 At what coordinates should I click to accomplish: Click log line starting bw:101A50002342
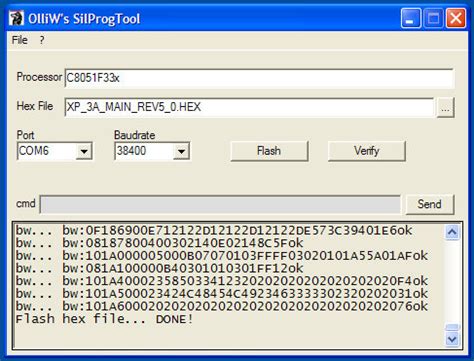pyautogui.click(x=221, y=294)
